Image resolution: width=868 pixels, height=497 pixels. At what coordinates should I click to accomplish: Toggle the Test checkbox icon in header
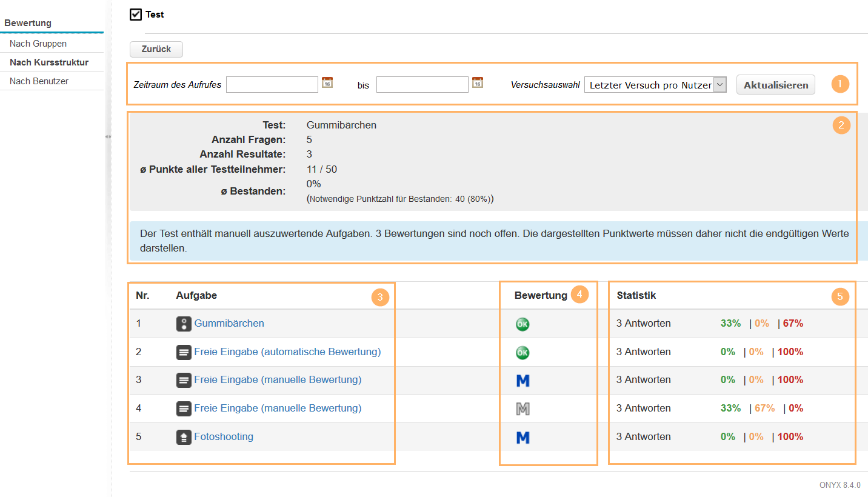pos(136,14)
